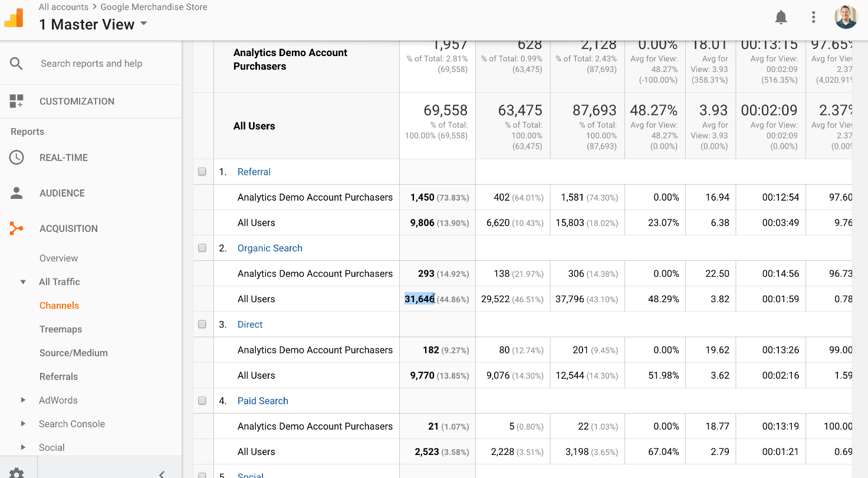The image size is (868, 478).
Task: Click the 00:14:56 session duration cell
Action: [x=781, y=274]
